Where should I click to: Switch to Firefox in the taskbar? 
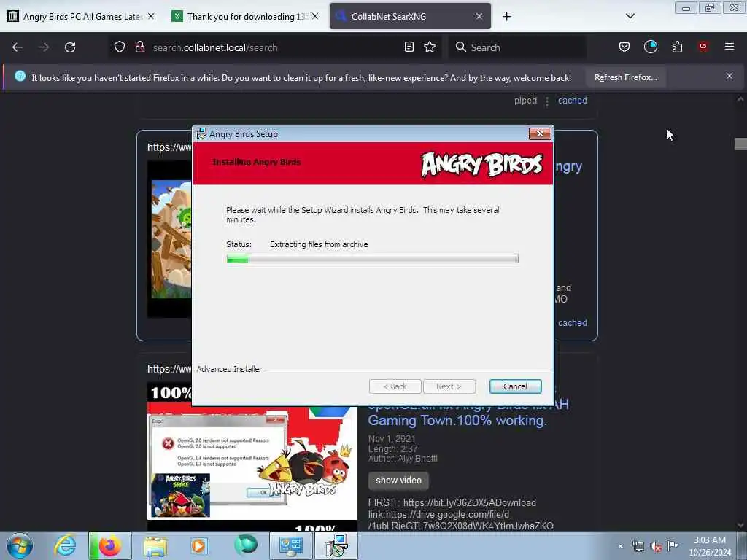[110, 545]
